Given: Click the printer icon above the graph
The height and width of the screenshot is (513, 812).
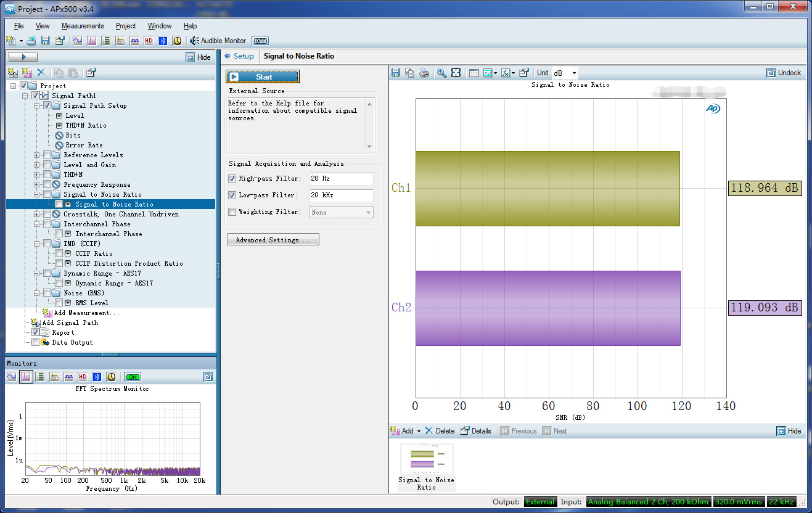Looking at the screenshot, I should [x=424, y=73].
